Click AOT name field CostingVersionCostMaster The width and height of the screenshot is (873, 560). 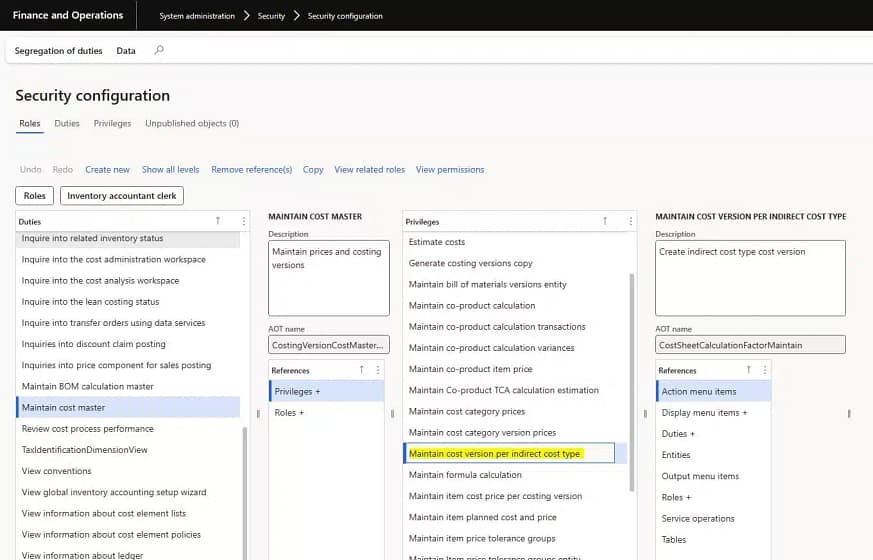[x=328, y=345]
